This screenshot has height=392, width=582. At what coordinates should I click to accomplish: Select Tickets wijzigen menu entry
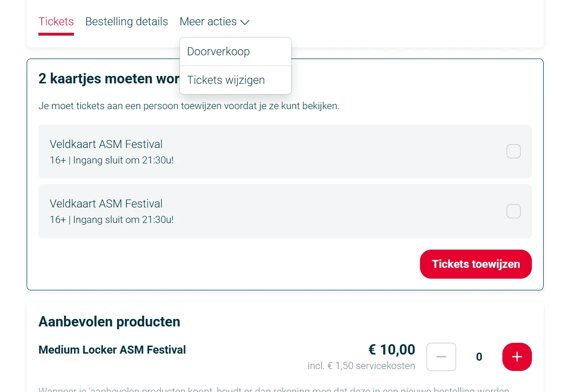pyautogui.click(x=226, y=80)
